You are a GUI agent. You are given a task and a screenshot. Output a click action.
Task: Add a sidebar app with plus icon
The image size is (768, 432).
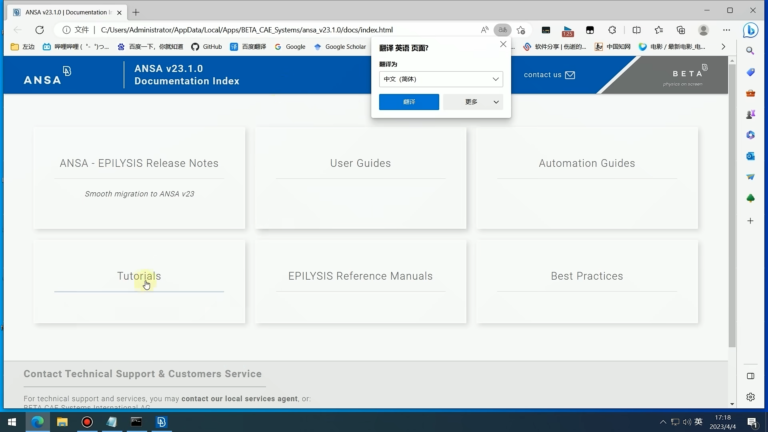(x=750, y=221)
